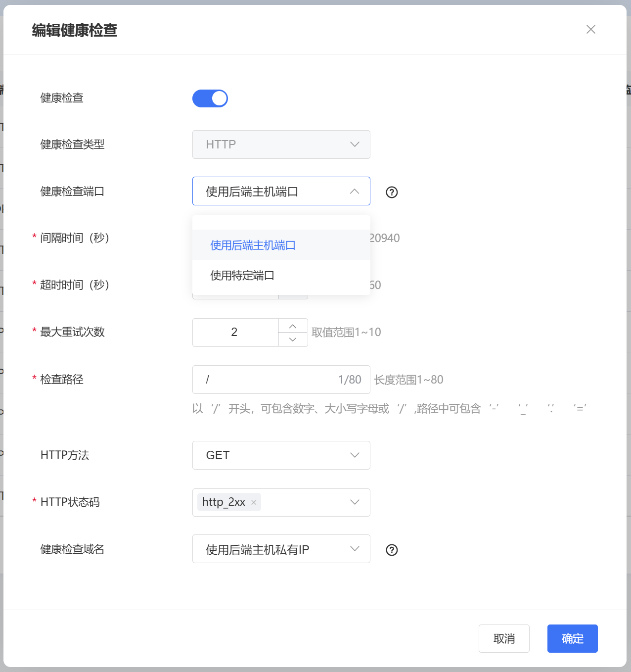Click the 检查路径 input field
The width and height of the screenshot is (631, 672).
pos(267,380)
